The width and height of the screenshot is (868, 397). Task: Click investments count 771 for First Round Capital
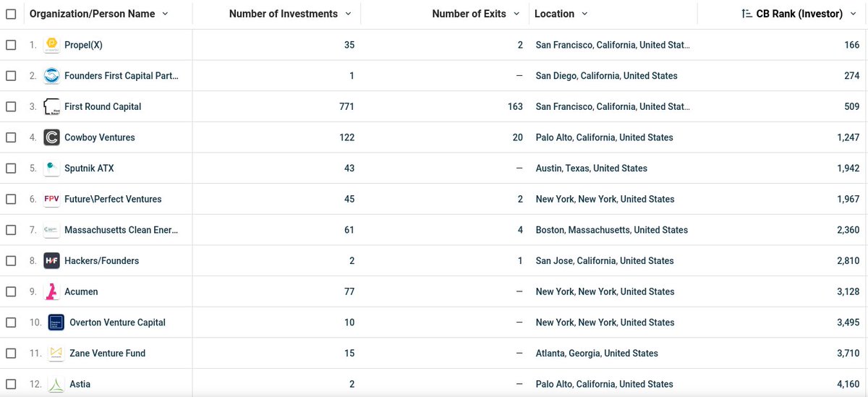346,106
